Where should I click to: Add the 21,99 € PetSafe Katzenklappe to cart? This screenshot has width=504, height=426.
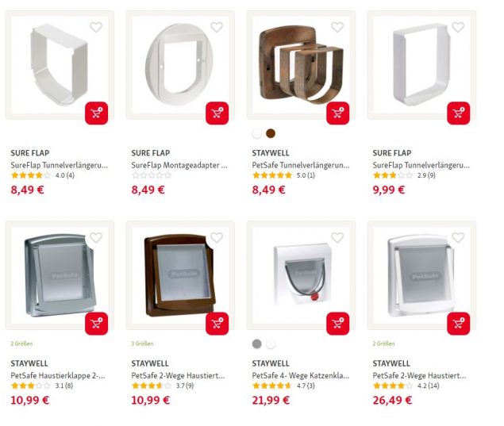(338, 324)
